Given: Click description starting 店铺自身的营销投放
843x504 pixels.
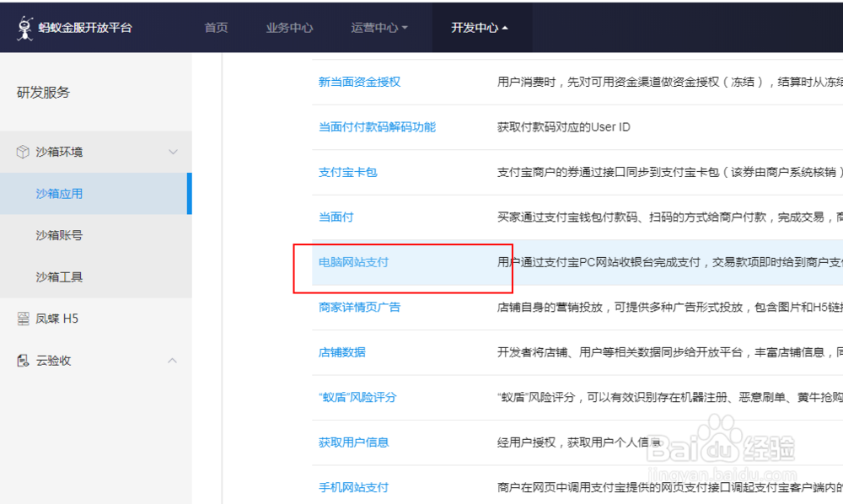Looking at the screenshot, I should pos(670,308).
